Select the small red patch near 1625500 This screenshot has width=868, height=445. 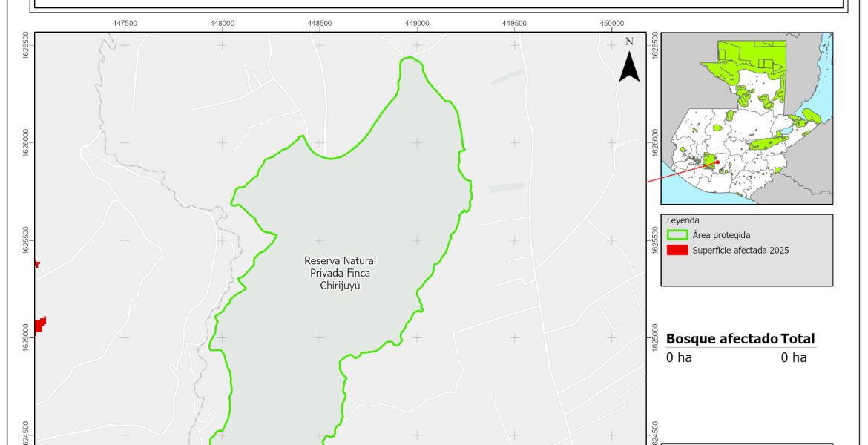pos(36,263)
